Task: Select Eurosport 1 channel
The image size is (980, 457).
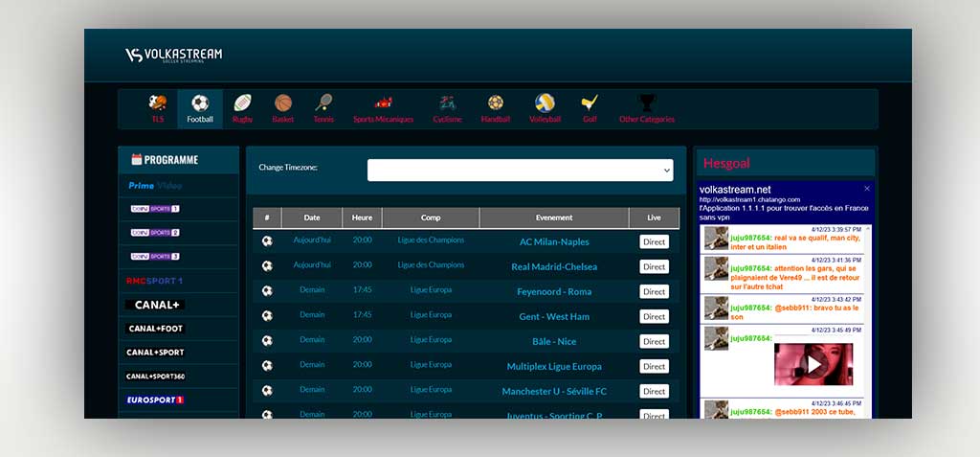Action: (154, 400)
